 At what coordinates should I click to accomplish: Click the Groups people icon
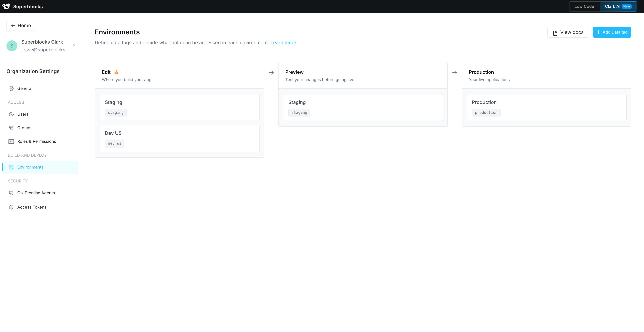(x=11, y=128)
